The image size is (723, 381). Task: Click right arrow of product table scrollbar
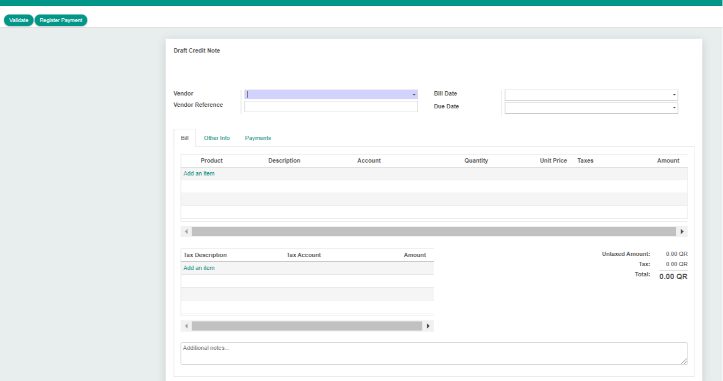pos(682,232)
